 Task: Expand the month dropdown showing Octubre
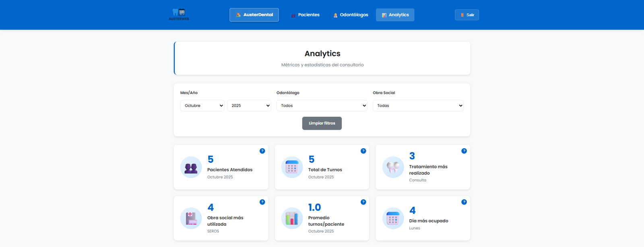202,106
